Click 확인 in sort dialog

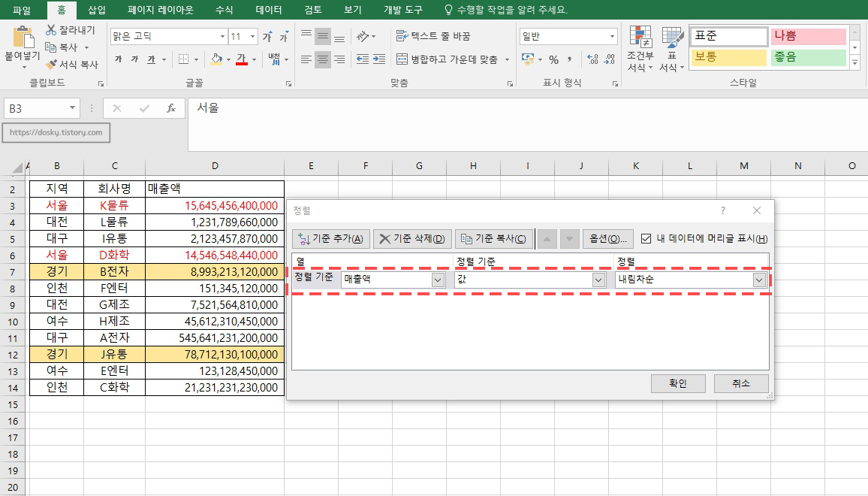click(678, 383)
